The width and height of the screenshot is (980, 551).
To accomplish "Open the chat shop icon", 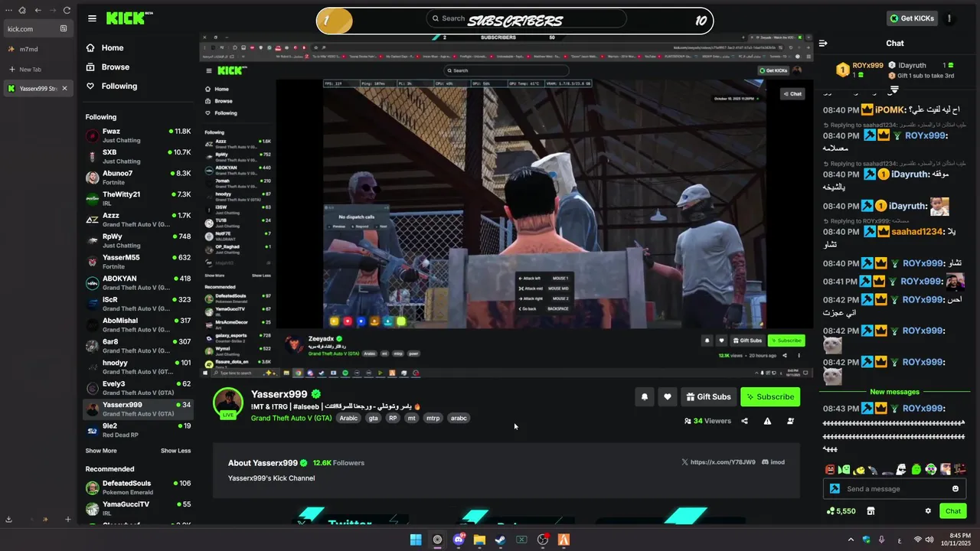I will coord(871,511).
